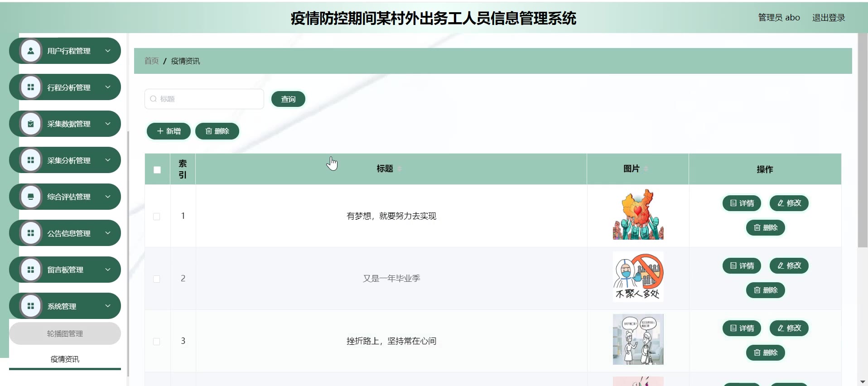
Task: Expand the 行程分析管理 menu chevron
Action: click(108, 87)
